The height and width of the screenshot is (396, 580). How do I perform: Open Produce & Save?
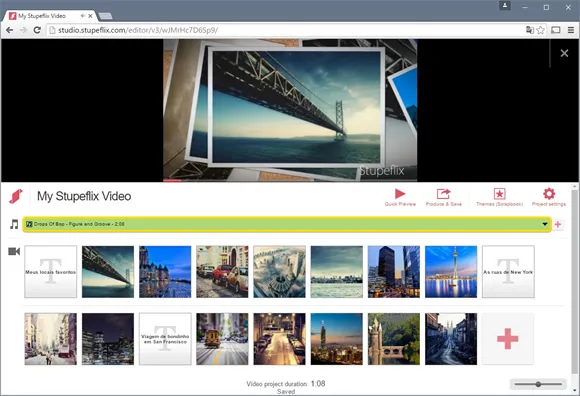[x=443, y=197]
